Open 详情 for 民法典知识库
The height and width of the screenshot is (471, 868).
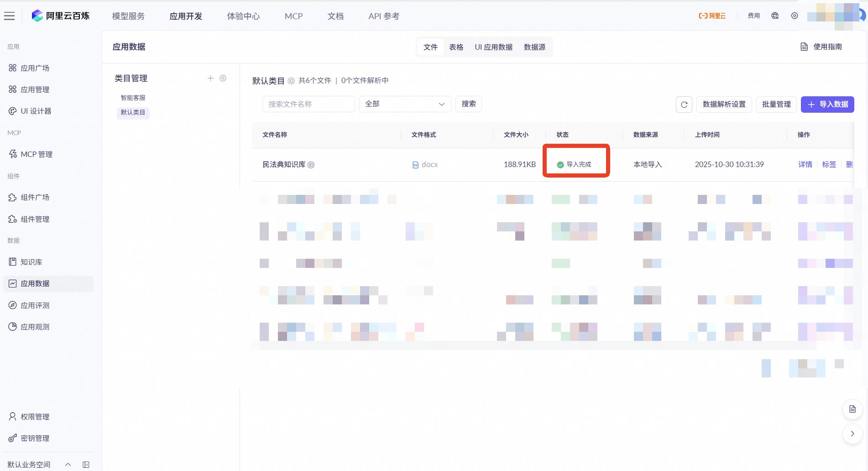tap(805, 164)
